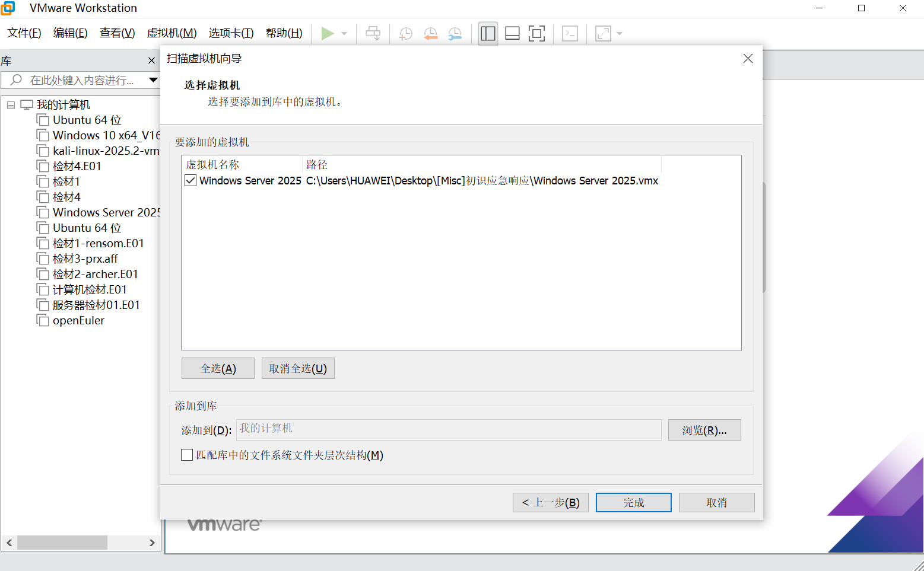The height and width of the screenshot is (571, 924).
Task: Click the library horizontal scrollbar thumb
Action: pos(62,543)
